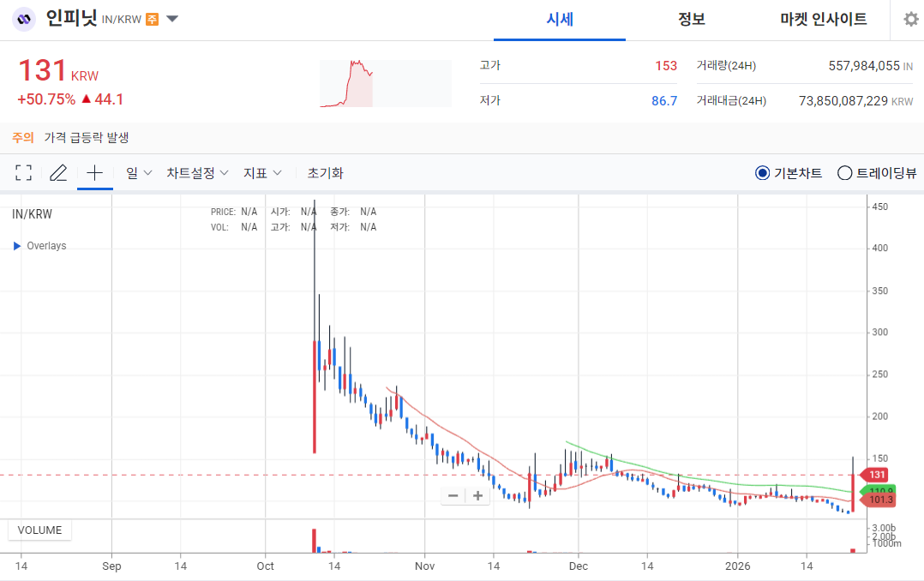Open the settings gear icon
This screenshot has width=924, height=581.
point(910,19)
